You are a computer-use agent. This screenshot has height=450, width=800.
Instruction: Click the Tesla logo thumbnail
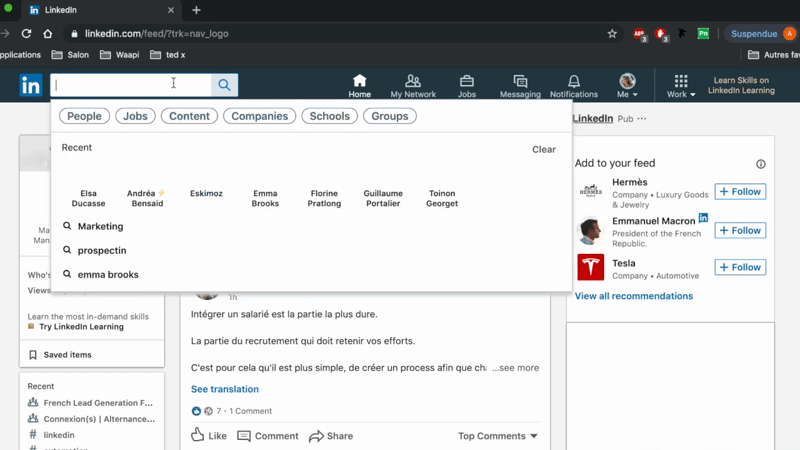590,267
